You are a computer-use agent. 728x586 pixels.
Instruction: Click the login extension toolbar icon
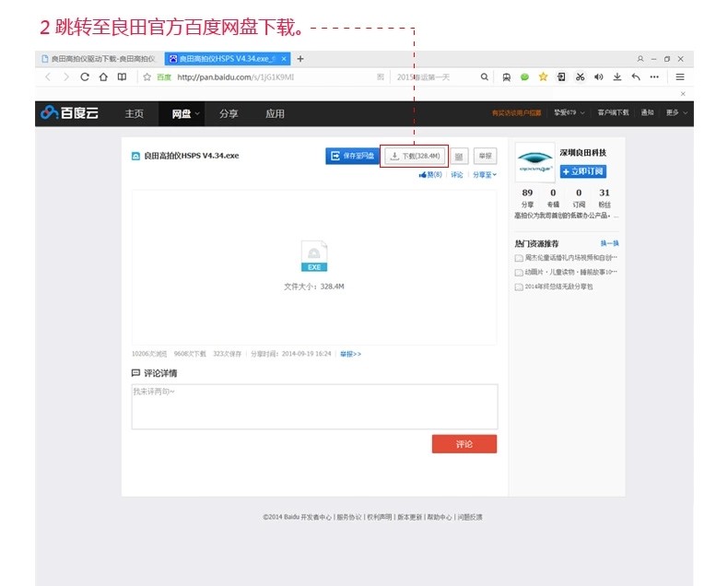click(x=561, y=77)
